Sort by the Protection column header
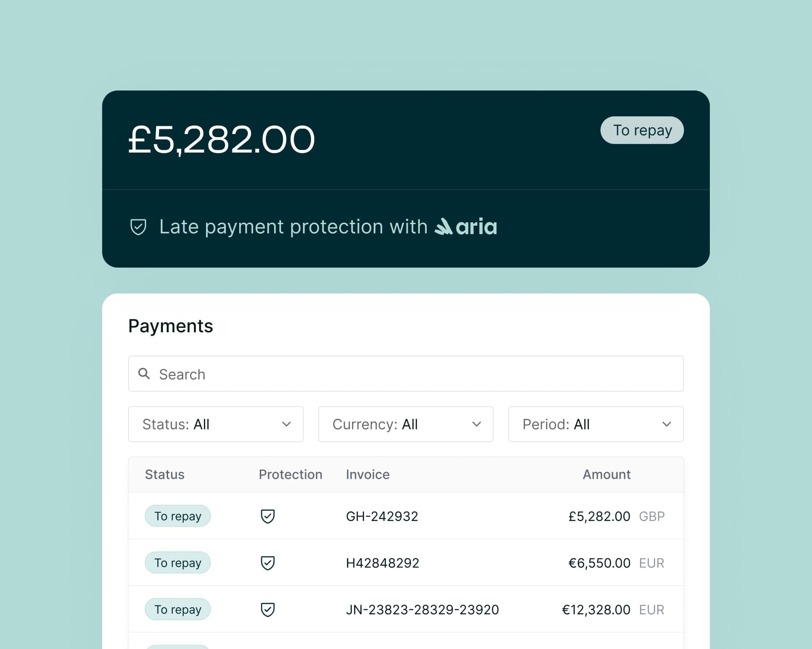The image size is (812, 649). pos(290,474)
